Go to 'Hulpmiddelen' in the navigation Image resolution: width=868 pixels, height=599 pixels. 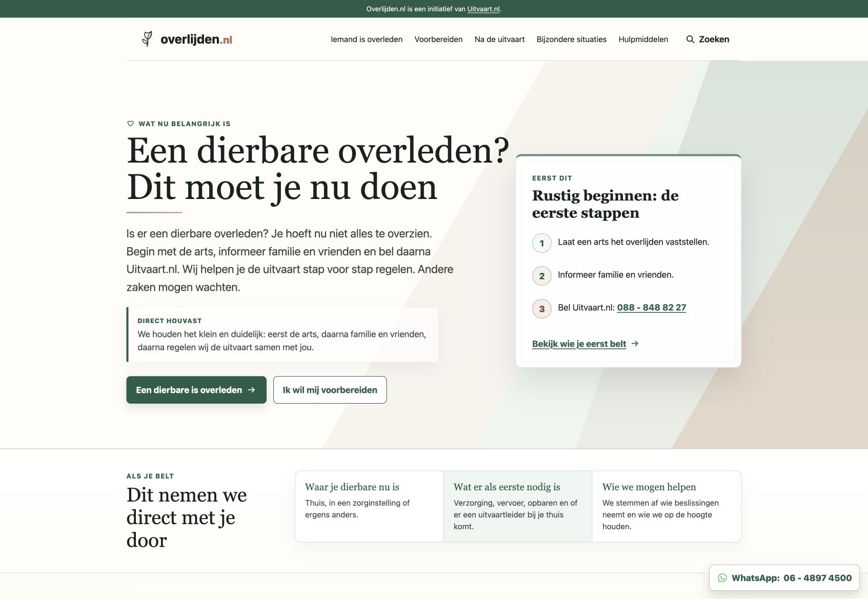tap(643, 39)
